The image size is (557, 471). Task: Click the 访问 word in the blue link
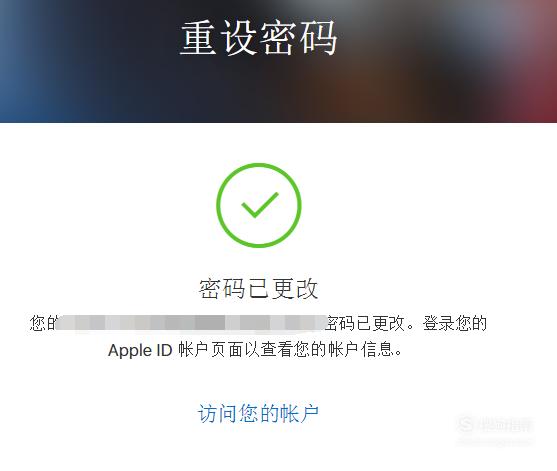click(x=217, y=413)
